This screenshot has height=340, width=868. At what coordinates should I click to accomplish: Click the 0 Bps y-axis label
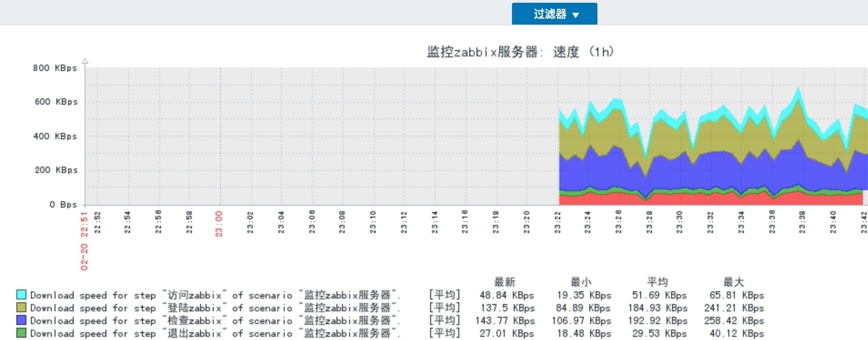63,204
